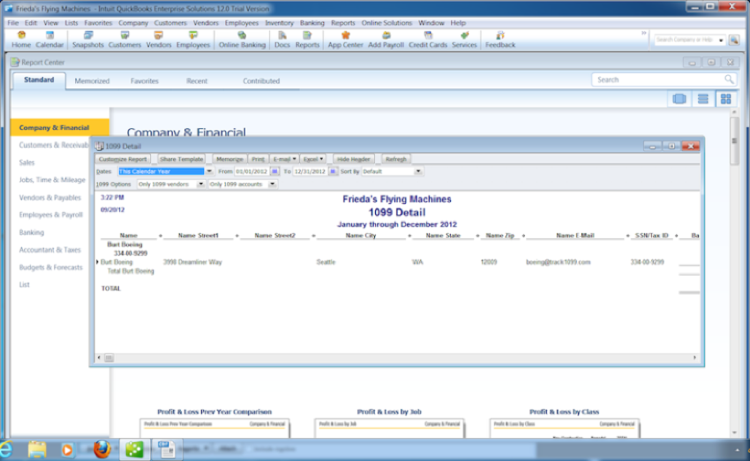
Task: Click the boeing@track1099.com email cell
Action: click(558, 262)
